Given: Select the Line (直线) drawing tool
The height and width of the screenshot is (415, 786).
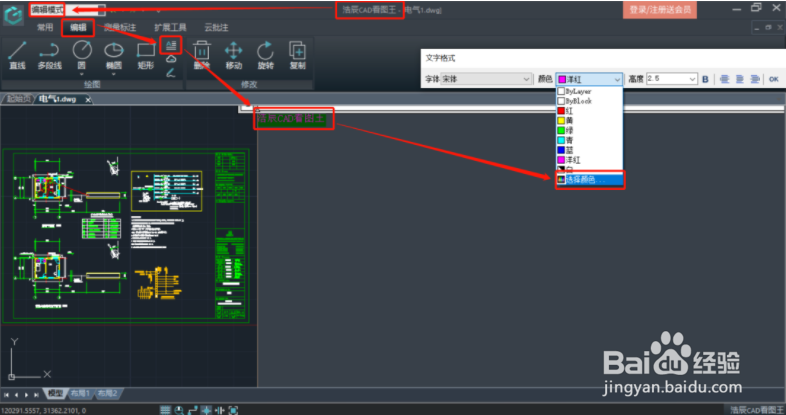Looking at the screenshot, I should (x=17, y=55).
